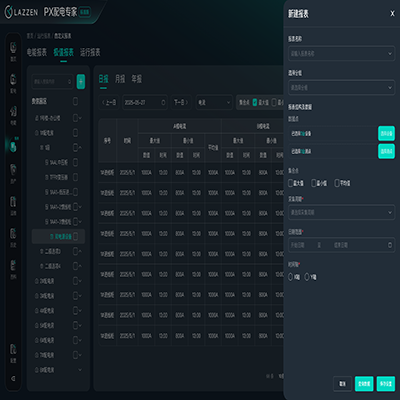The image size is (400, 400).
Task: Open the 电流 parameter dropdown
Action: pos(214,102)
